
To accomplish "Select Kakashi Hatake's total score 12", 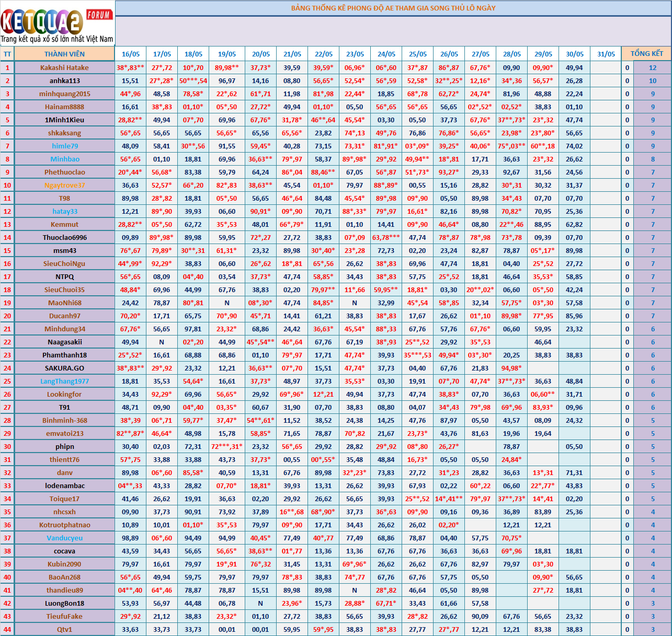I will (x=652, y=67).
